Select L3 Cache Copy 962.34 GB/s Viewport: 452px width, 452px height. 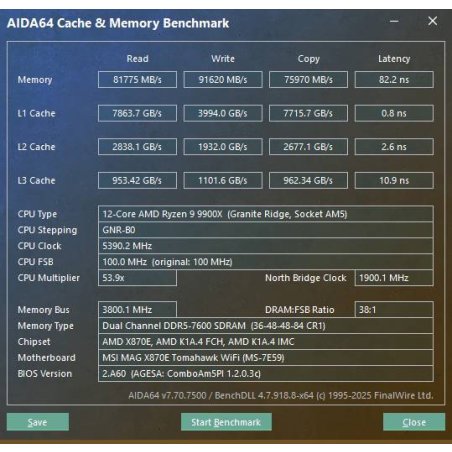point(308,180)
